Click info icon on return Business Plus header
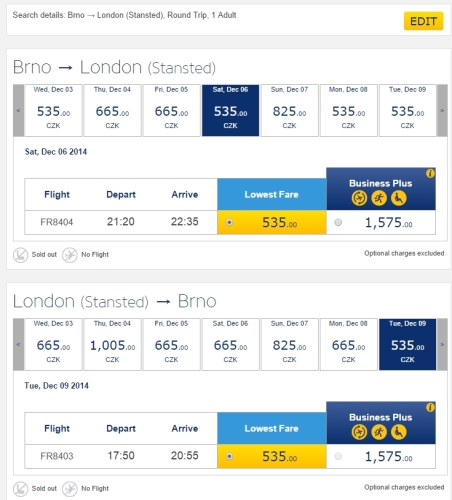This screenshot has height=500, width=452. pos(430,407)
